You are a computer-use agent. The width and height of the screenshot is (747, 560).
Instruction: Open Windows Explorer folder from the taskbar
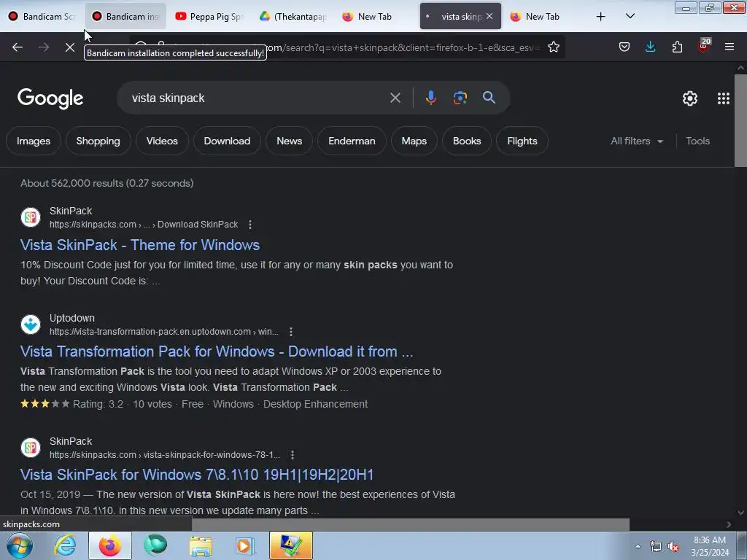click(x=201, y=546)
